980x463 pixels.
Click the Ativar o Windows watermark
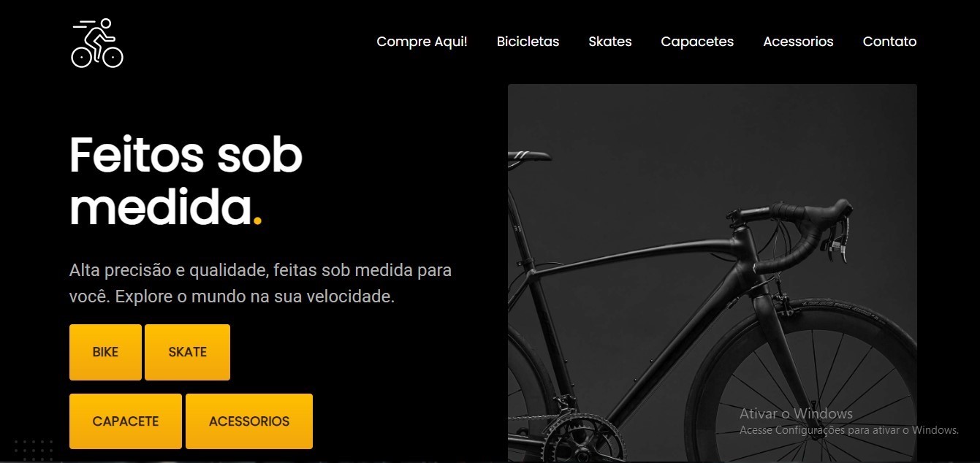coord(796,414)
